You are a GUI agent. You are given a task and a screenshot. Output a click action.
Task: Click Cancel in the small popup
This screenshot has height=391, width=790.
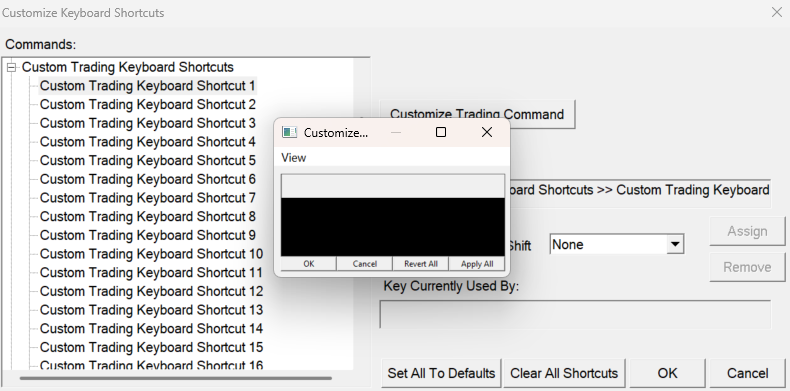pos(365,264)
